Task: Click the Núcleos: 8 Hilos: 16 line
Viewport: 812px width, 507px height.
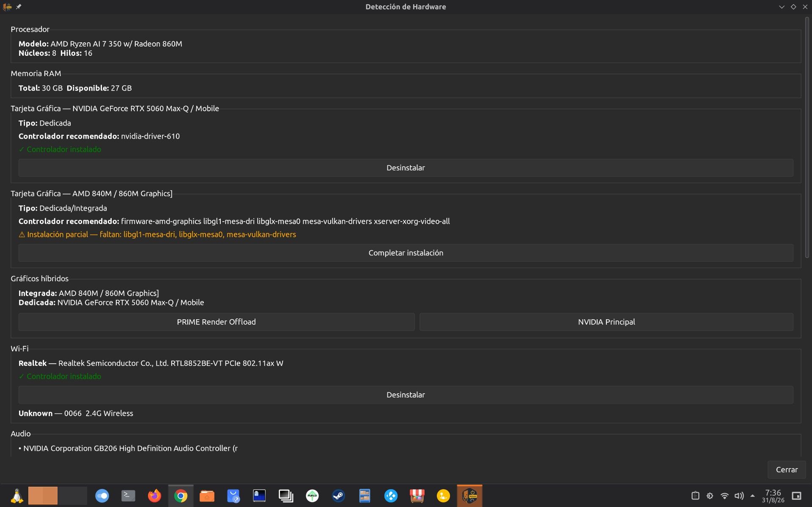Action: pyautogui.click(x=55, y=53)
